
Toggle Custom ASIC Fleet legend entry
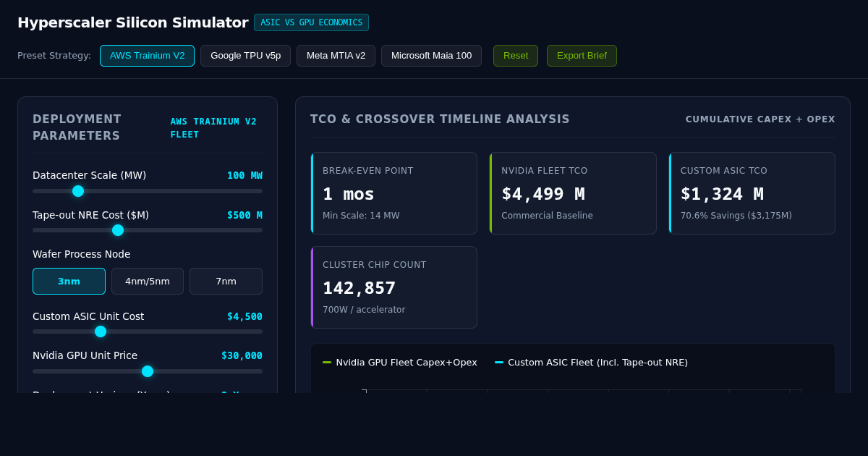[591, 363]
